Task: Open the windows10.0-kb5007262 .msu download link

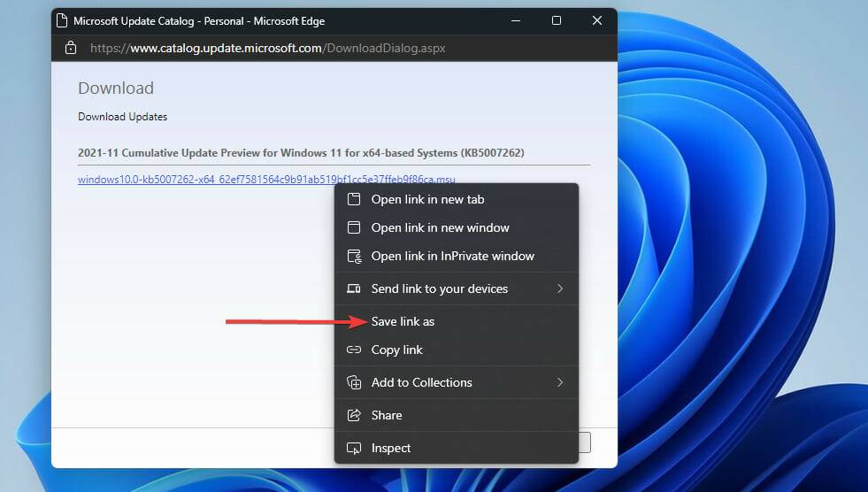Action: [204, 180]
